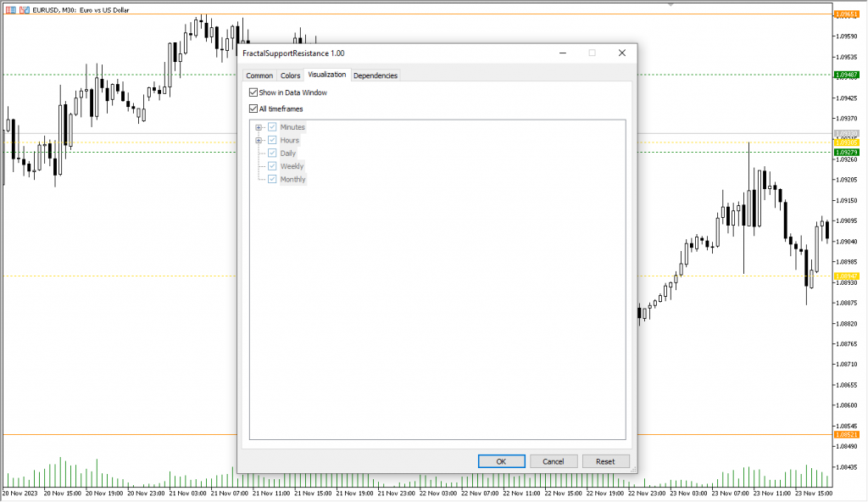The height and width of the screenshot is (502, 868).
Task: Switch to the Common tab
Action: pyautogui.click(x=259, y=75)
